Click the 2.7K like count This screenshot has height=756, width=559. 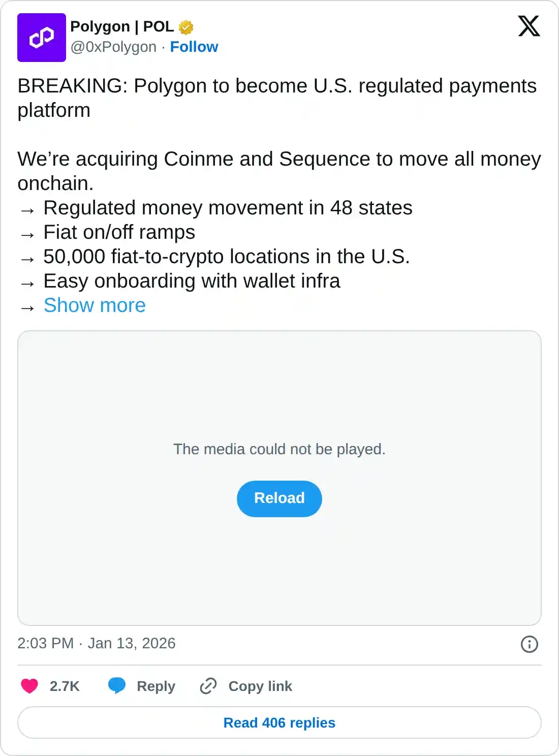(x=64, y=686)
